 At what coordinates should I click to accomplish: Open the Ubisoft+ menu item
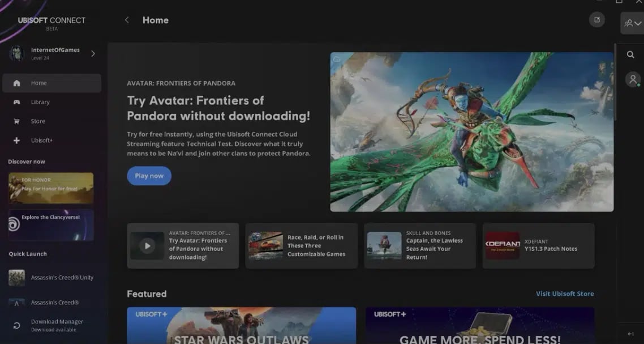pyautogui.click(x=51, y=141)
